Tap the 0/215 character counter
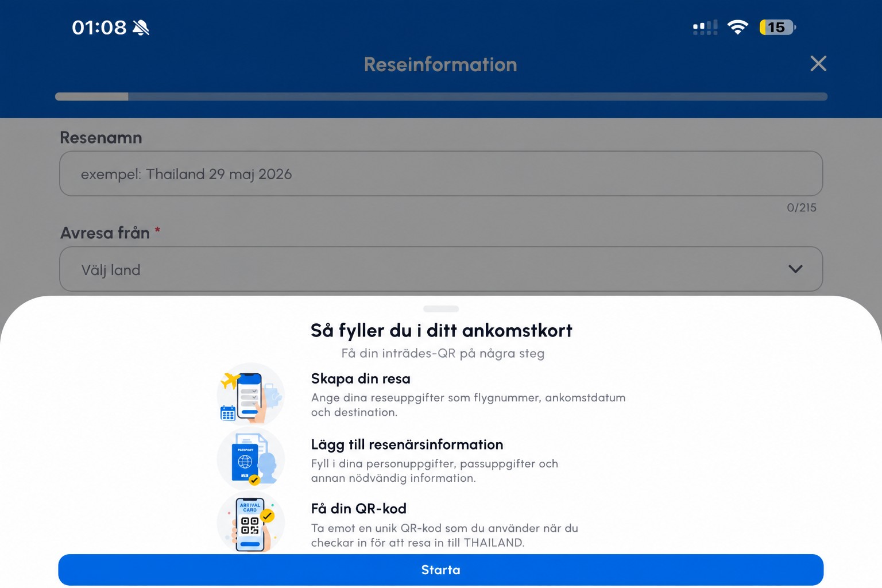 [802, 207]
